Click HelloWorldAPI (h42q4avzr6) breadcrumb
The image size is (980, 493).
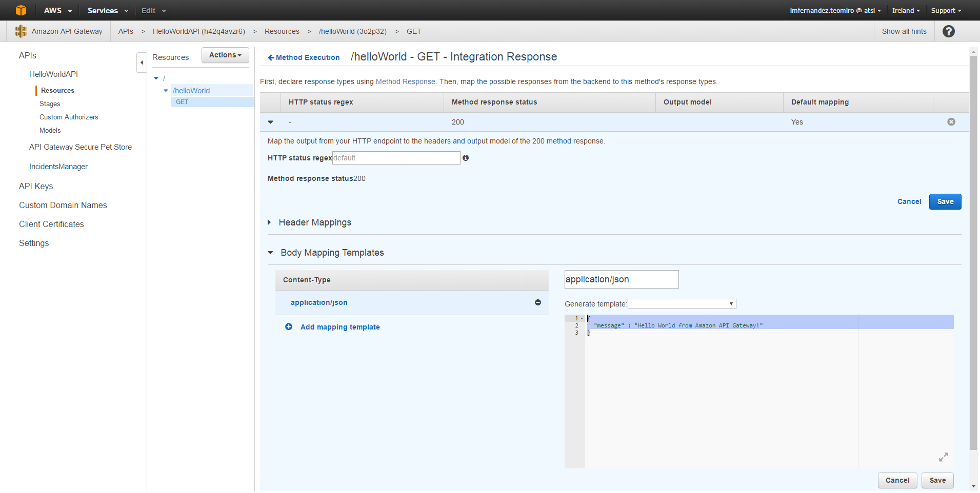pyautogui.click(x=199, y=31)
